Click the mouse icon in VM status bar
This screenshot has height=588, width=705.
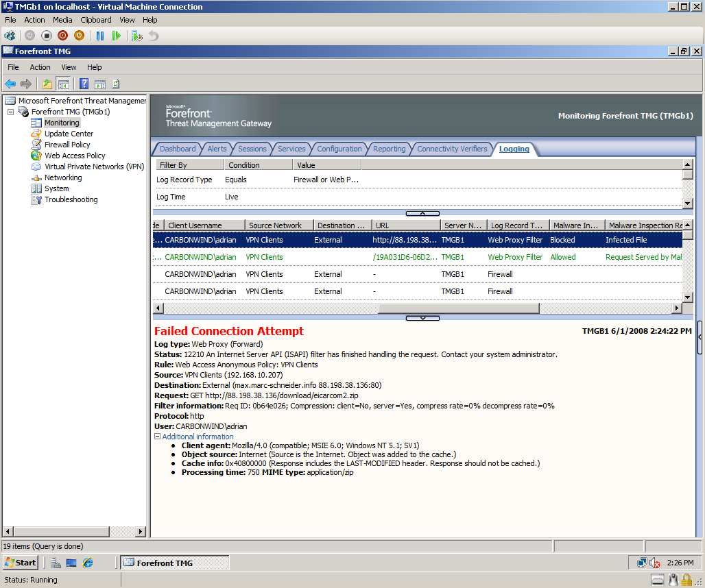click(x=673, y=580)
